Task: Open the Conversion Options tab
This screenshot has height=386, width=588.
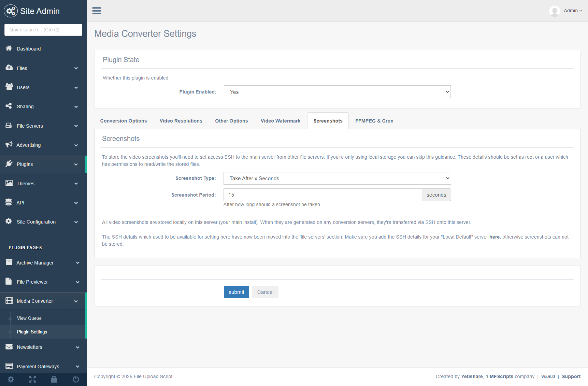Action: pos(124,121)
